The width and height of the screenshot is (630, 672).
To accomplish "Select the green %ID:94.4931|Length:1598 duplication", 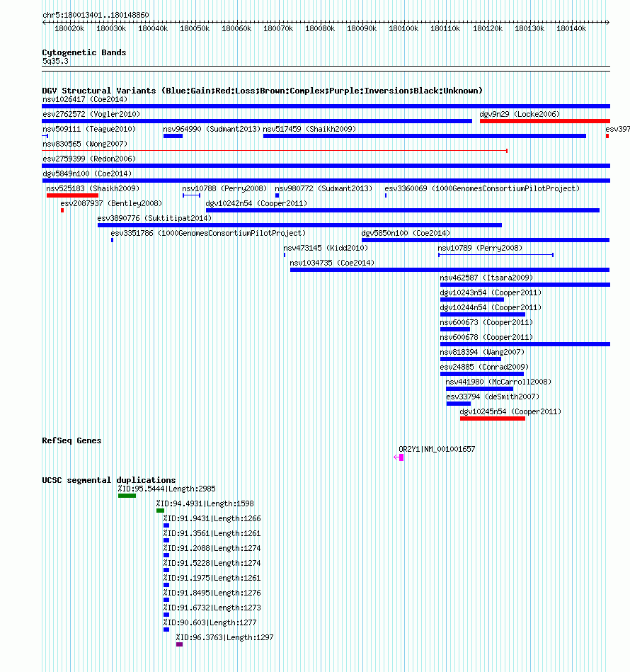I will click(x=160, y=511).
